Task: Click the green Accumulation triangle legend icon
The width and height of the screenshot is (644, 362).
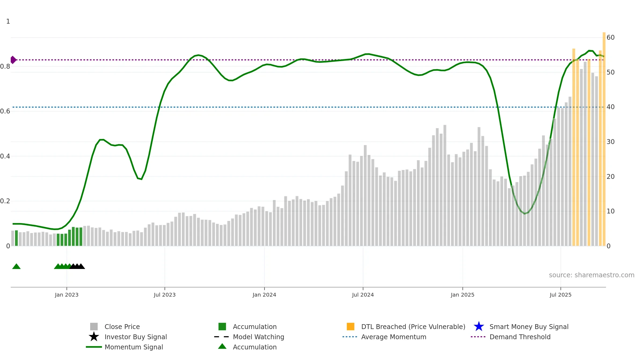Action: (x=222, y=346)
